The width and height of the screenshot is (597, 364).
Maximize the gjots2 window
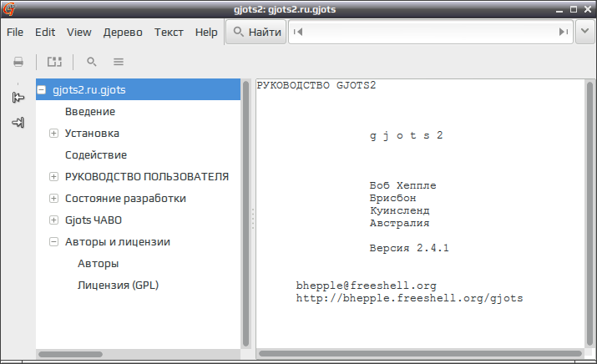(x=574, y=9)
